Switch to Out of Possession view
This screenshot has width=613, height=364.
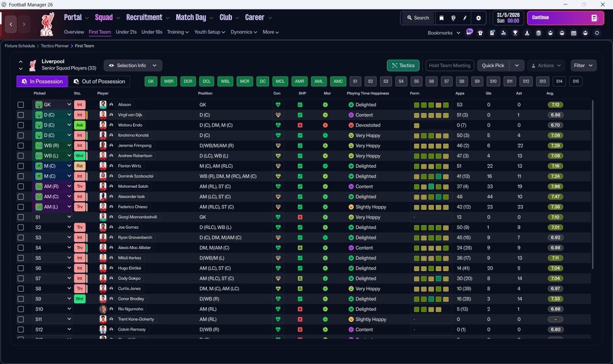[99, 81]
